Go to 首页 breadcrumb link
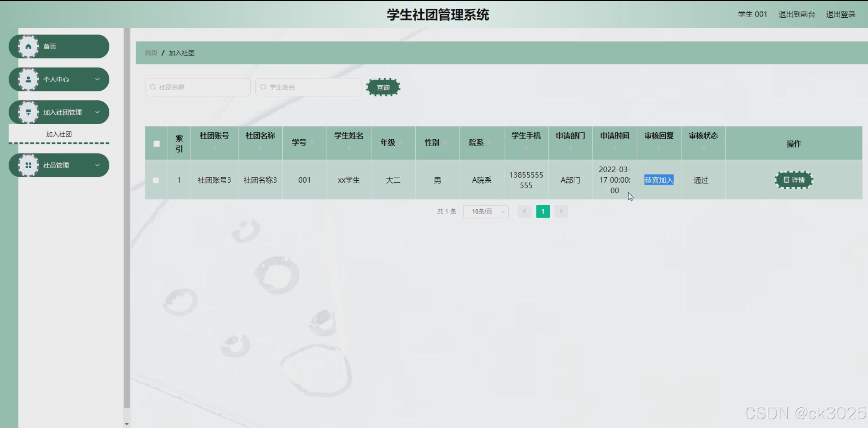This screenshot has width=868, height=428. click(x=151, y=53)
